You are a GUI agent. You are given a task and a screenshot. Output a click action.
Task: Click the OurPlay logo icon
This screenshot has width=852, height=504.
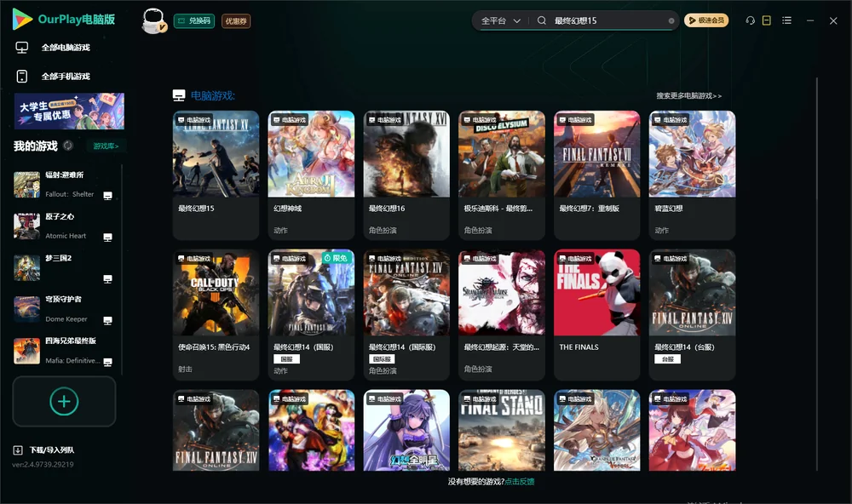pos(22,19)
